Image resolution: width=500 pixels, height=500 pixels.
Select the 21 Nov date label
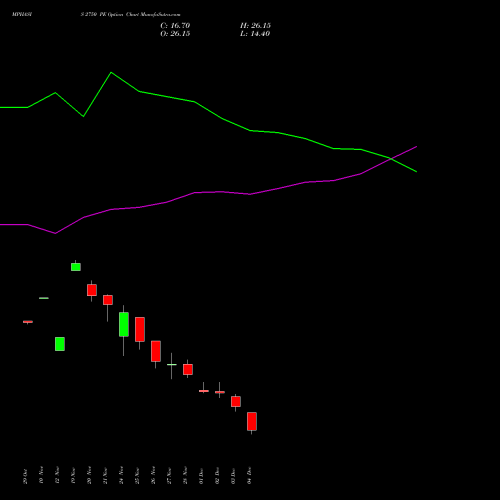click(x=105, y=475)
